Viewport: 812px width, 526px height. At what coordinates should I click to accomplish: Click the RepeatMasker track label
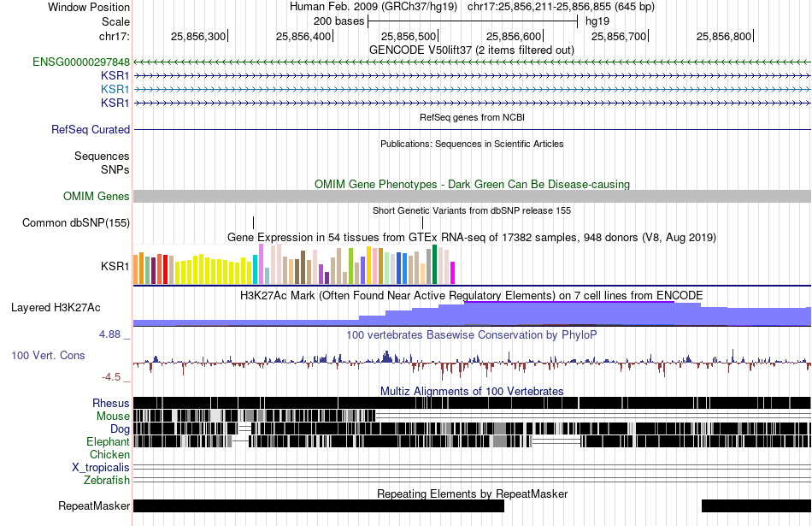pyautogui.click(x=94, y=505)
